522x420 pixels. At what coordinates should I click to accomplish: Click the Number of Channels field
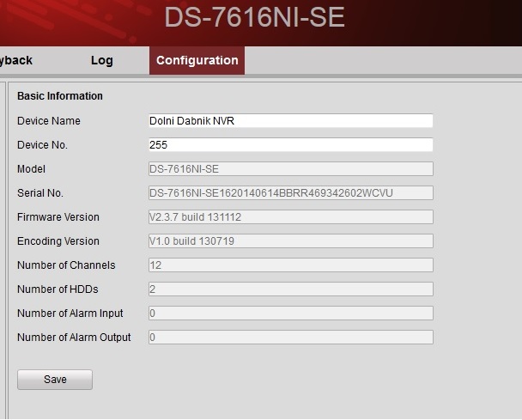tap(291, 265)
